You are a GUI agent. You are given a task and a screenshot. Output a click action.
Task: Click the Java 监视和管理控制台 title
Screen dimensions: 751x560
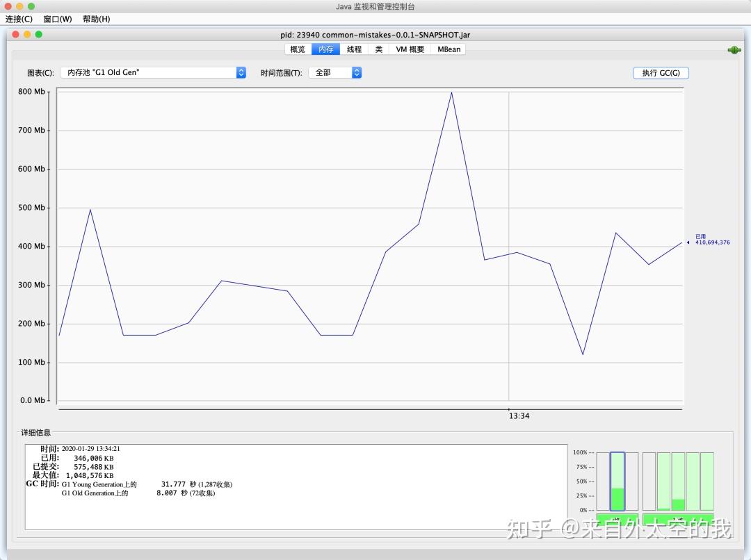pos(375,7)
